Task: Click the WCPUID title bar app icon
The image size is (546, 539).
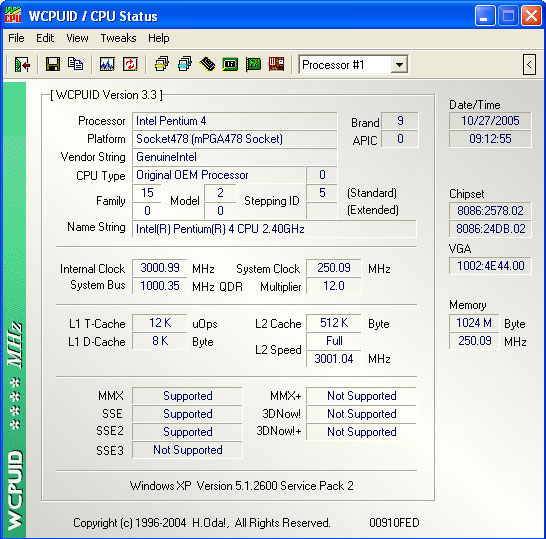Action: (13, 16)
